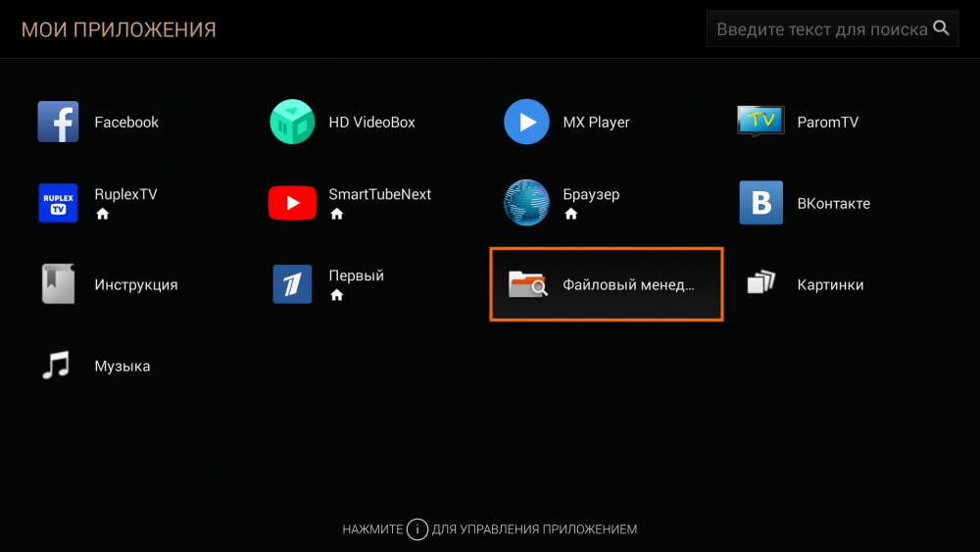Click the home badge under Первый
The image size is (980, 552).
(x=336, y=295)
